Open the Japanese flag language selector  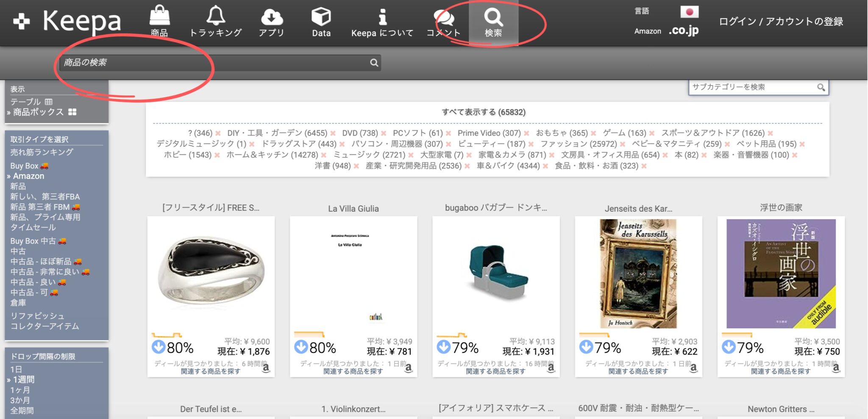[x=691, y=13]
